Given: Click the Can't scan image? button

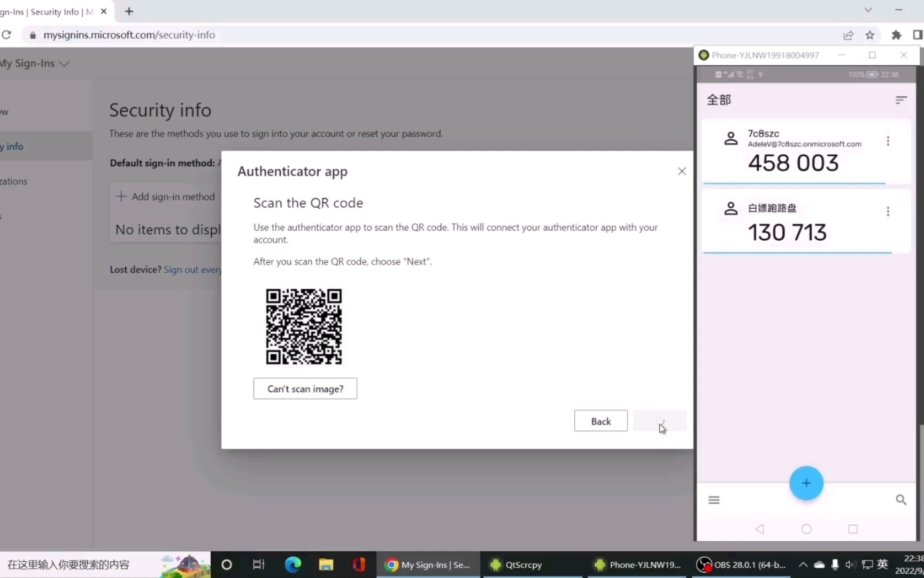Looking at the screenshot, I should pos(305,389).
